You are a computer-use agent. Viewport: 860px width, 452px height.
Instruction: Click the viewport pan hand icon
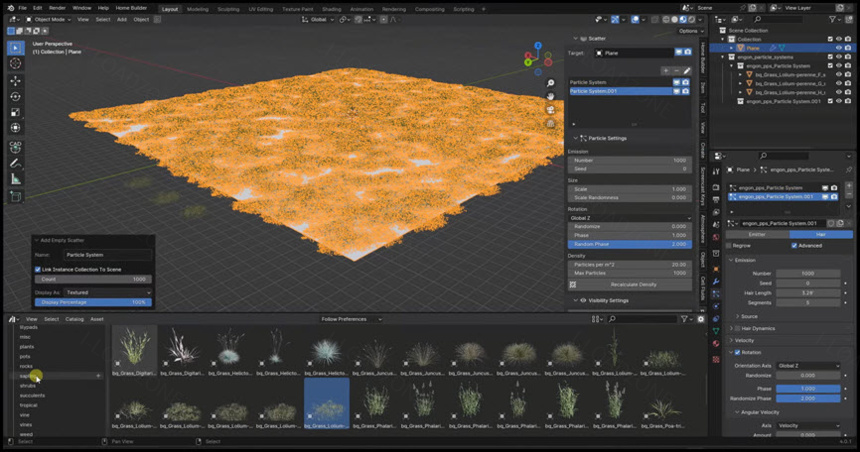(x=550, y=97)
